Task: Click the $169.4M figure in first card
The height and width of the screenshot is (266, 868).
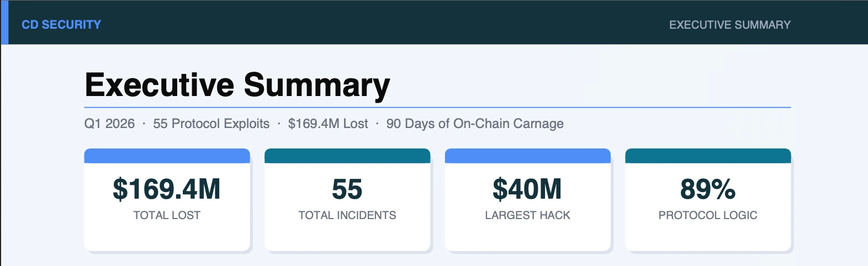Action: [x=167, y=189]
